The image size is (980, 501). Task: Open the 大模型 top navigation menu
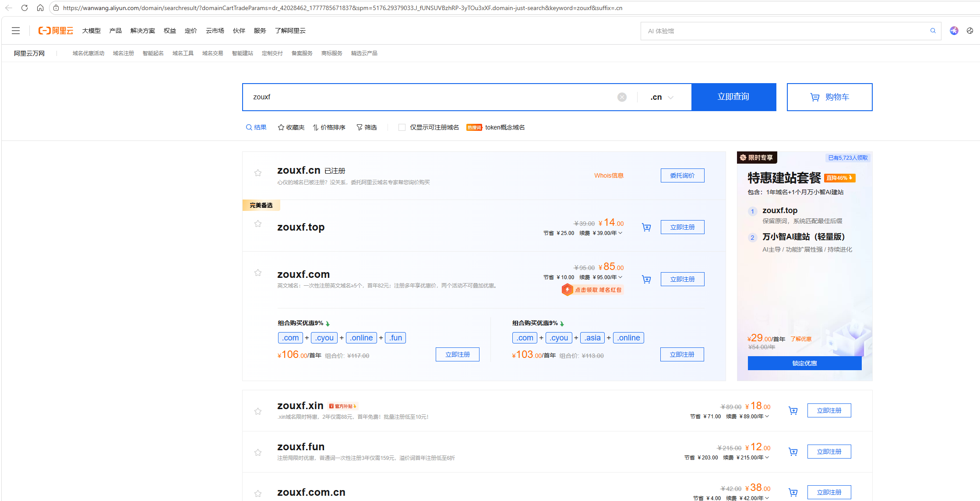pyautogui.click(x=92, y=31)
